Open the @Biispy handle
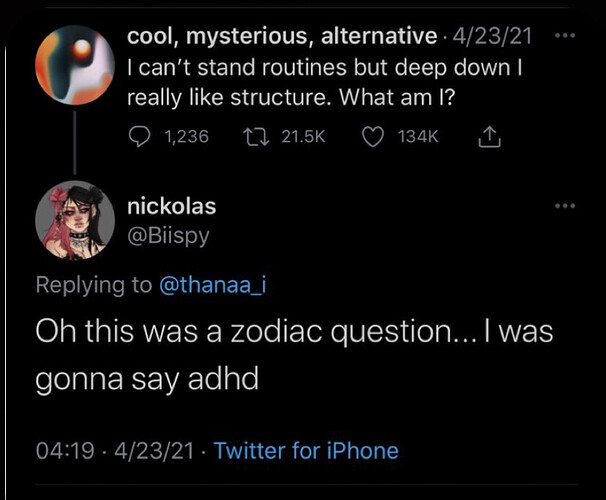Viewport: 606px width, 500px height. (168, 236)
